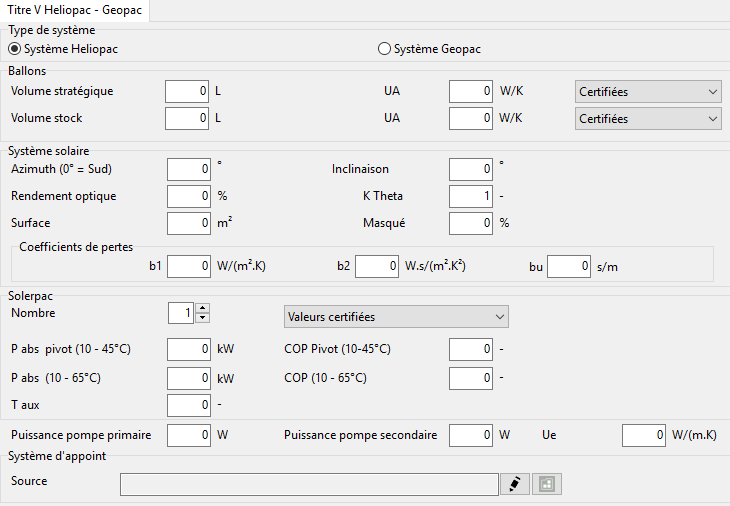Image resolution: width=730 pixels, height=506 pixels.
Task: Click the COP Pivot (10-45°C) field
Action: point(471,349)
